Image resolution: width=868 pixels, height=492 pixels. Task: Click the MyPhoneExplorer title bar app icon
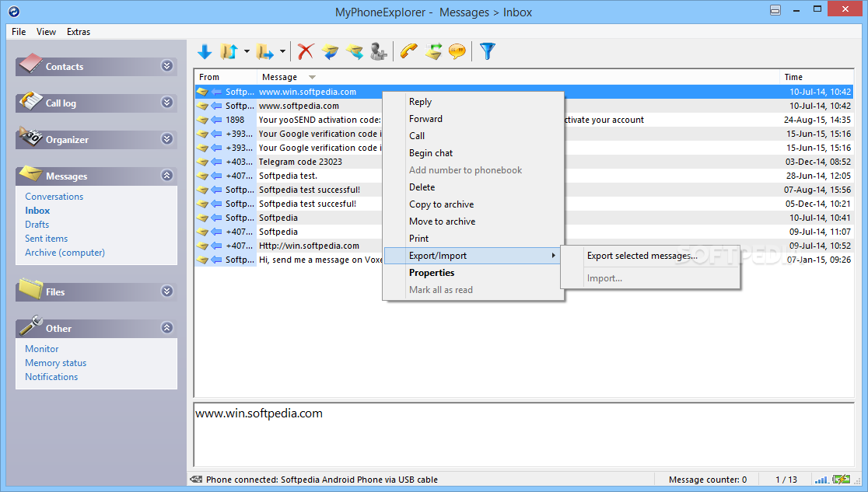pos(14,11)
